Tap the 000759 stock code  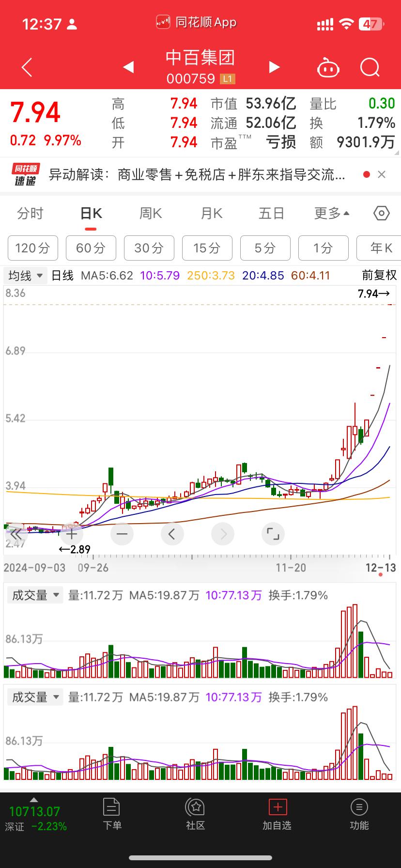(x=190, y=78)
